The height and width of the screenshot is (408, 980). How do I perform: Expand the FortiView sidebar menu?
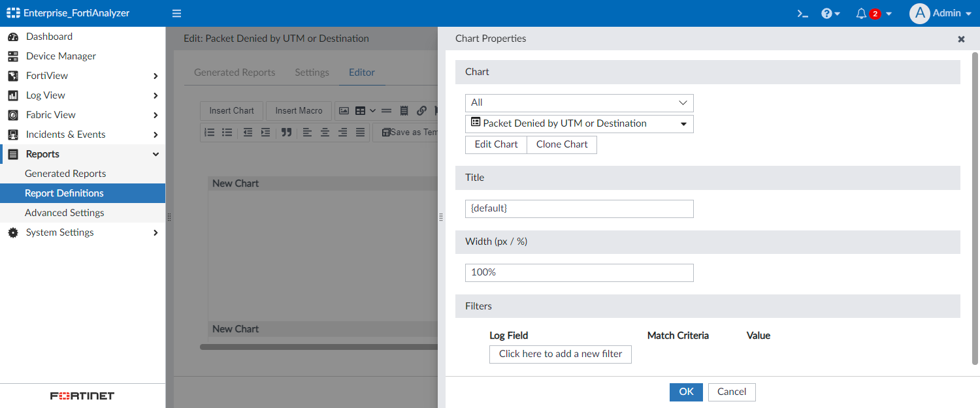coord(82,76)
